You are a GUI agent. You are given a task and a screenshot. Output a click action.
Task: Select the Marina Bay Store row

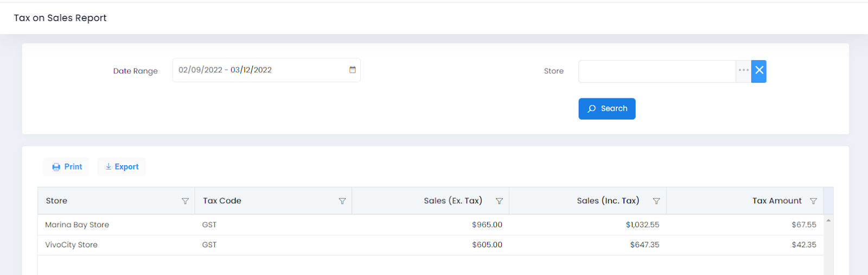pyautogui.click(x=77, y=225)
